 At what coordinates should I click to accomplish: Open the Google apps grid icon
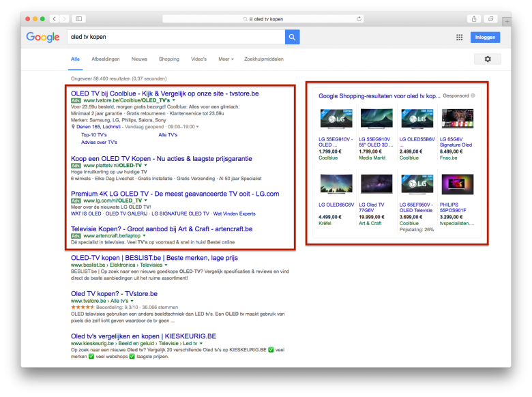tap(460, 38)
